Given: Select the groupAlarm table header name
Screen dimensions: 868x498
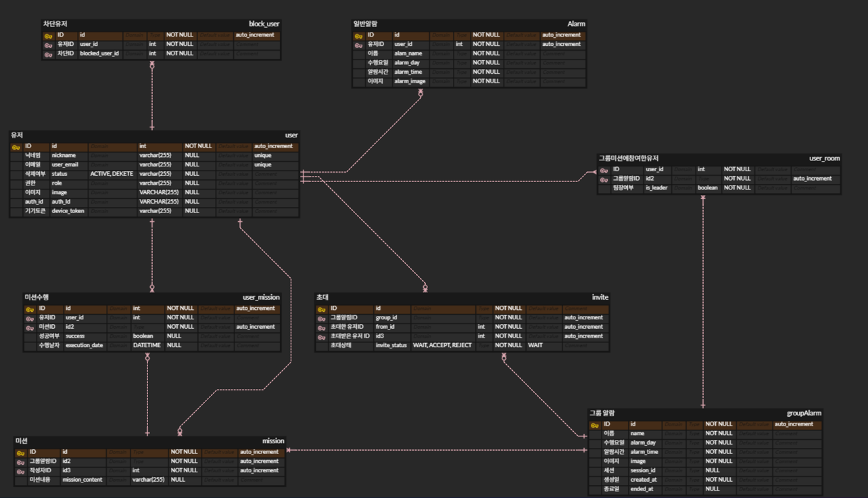Looking at the screenshot, I should [x=804, y=413].
